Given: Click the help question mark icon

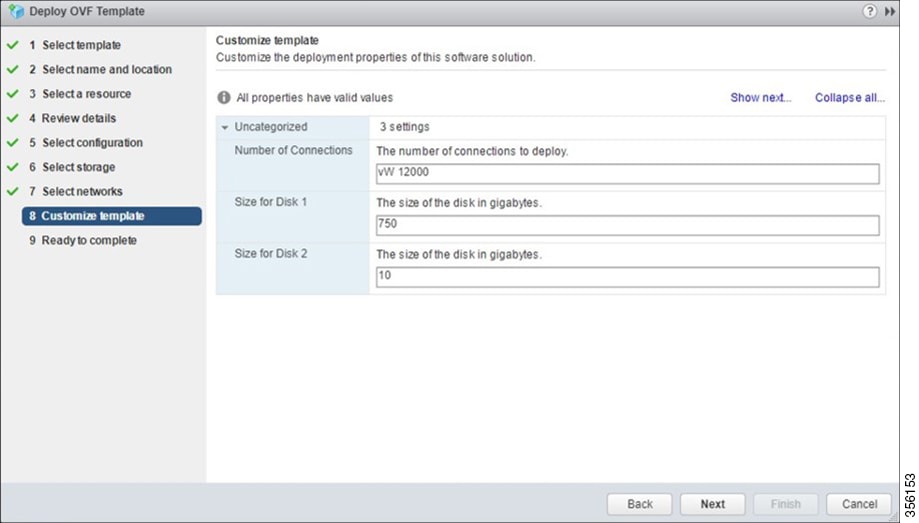Looking at the screenshot, I should pos(869,11).
